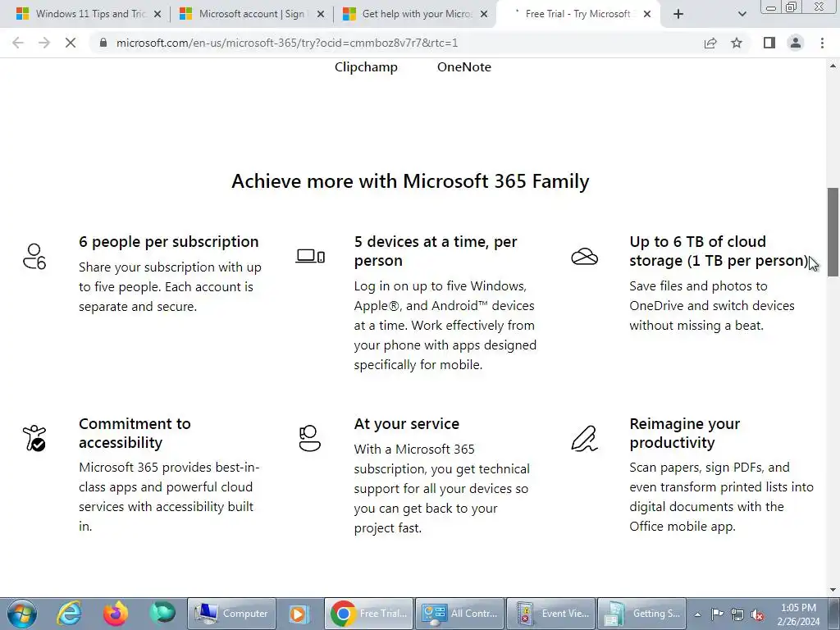Click heading '5 devices at a time, per person'
This screenshot has height=630, width=840.
[435, 251]
